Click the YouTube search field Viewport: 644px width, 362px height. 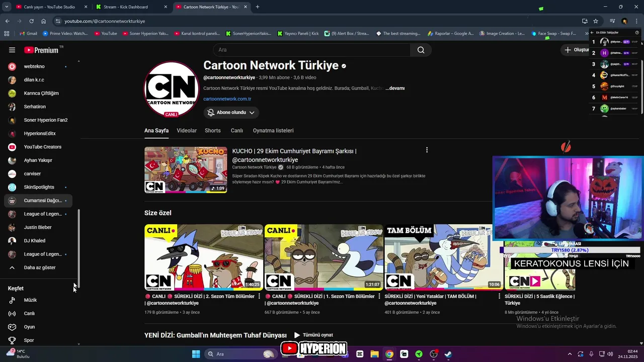(311, 50)
